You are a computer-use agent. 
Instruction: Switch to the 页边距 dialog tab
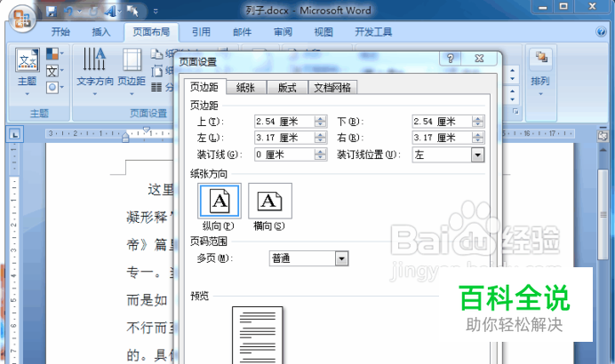pyautogui.click(x=204, y=87)
